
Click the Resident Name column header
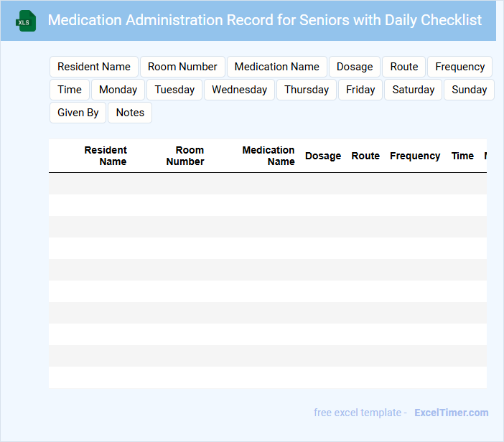tap(106, 156)
